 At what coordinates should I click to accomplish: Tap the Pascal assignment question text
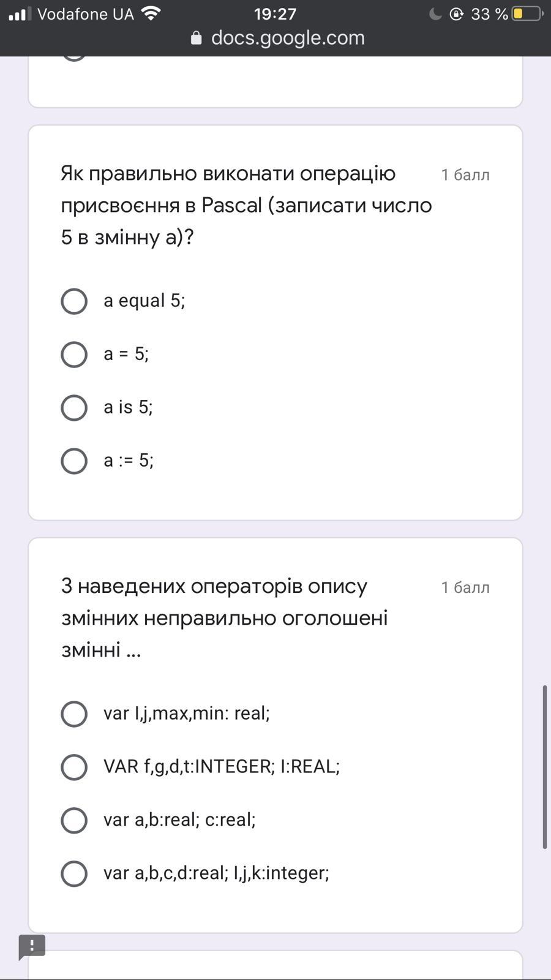click(x=246, y=205)
